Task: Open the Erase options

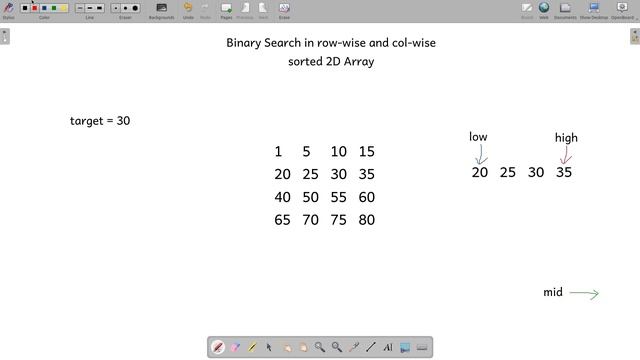Action: 284,10
